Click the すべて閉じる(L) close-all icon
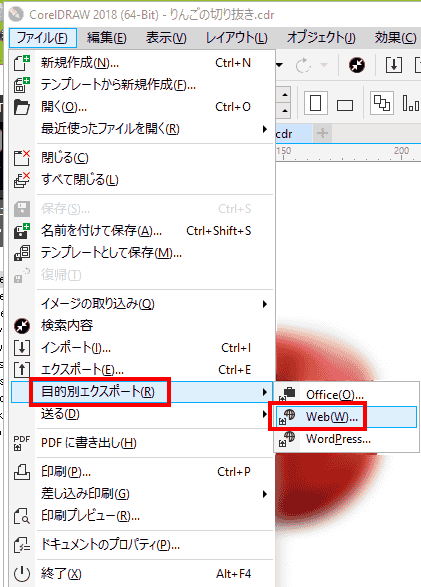The image size is (421, 587). (22, 180)
